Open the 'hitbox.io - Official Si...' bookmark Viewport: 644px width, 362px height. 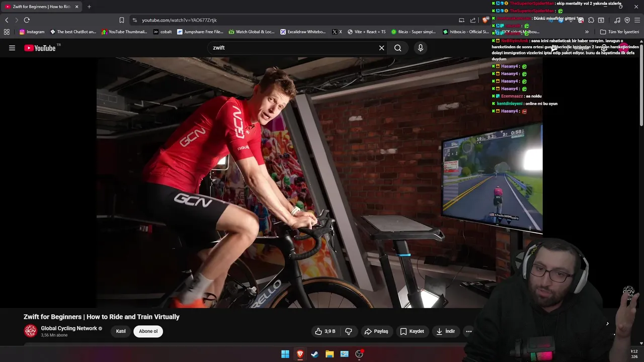coord(466,32)
